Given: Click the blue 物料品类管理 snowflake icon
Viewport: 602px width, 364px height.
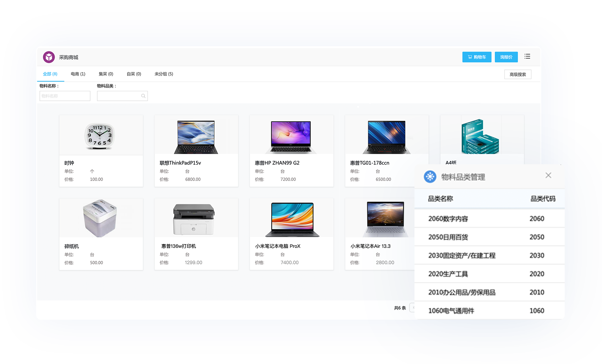Looking at the screenshot, I should pos(430,177).
